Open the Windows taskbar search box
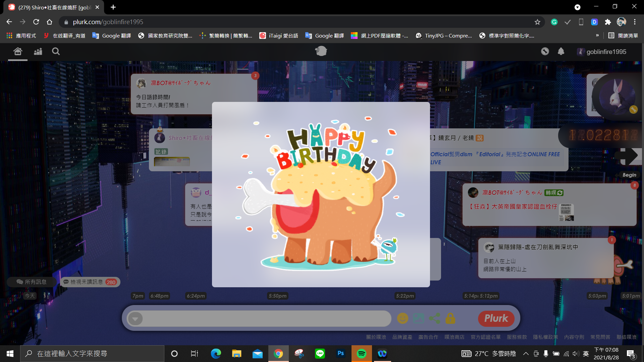The image size is (644, 362). click(x=92, y=354)
